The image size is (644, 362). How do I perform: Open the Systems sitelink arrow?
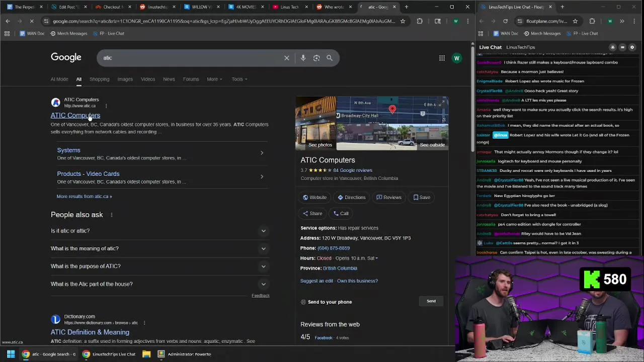(262, 153)
